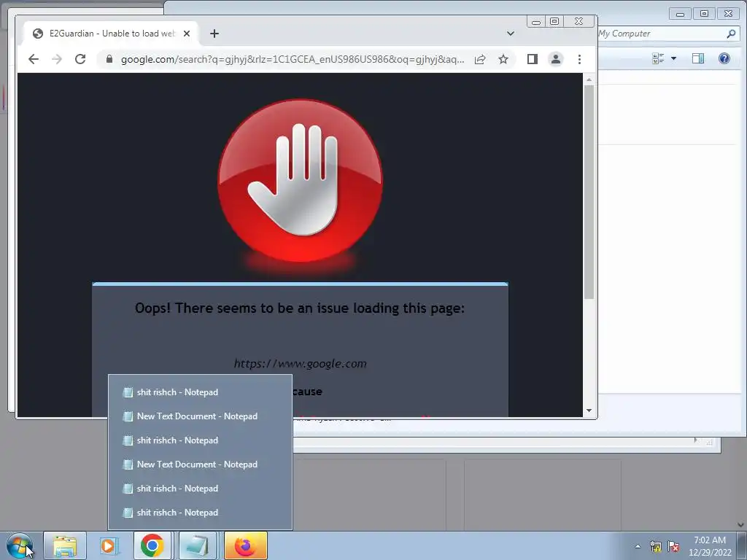Viewport: 747px width, 560px height.
Task: Open last 'shit rishch - Notepad' entry
Action: click(x=200, y=513)
